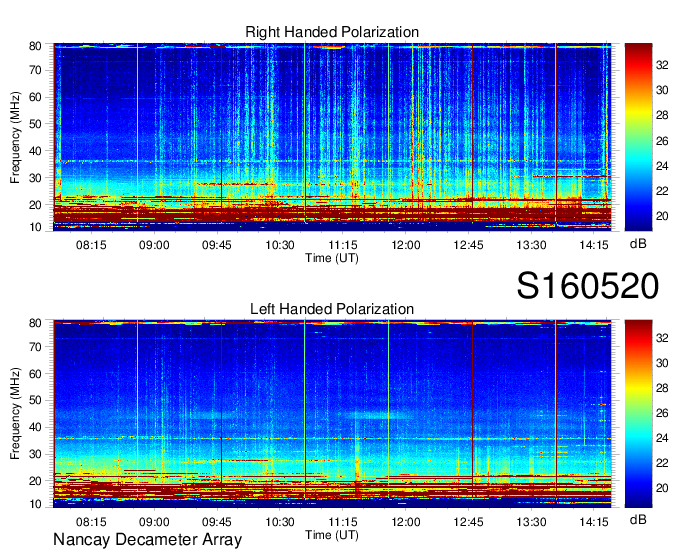Click the left-handed spectrogram plot
The image size is (680, 552).
(332, 414)
